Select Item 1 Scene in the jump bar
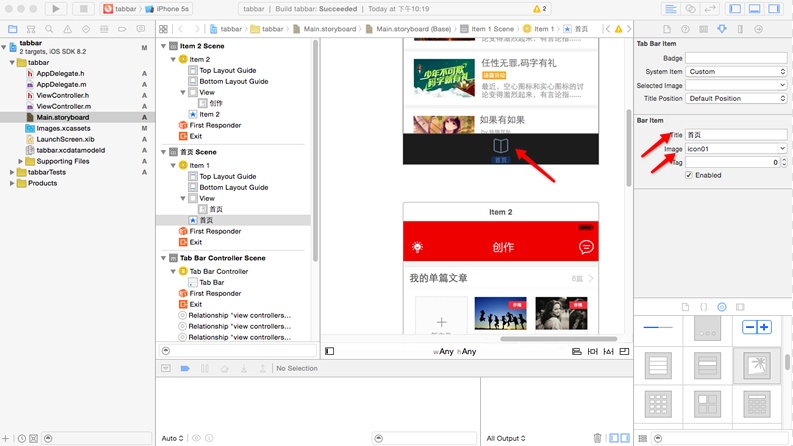The image size is (793, 446). tap(487, 29)
